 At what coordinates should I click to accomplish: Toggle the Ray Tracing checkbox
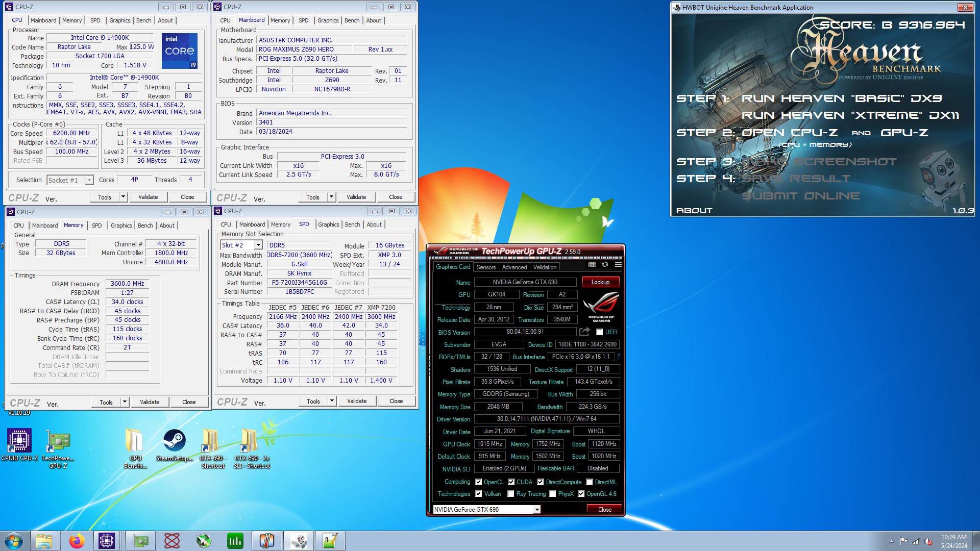tap(511, 494)
